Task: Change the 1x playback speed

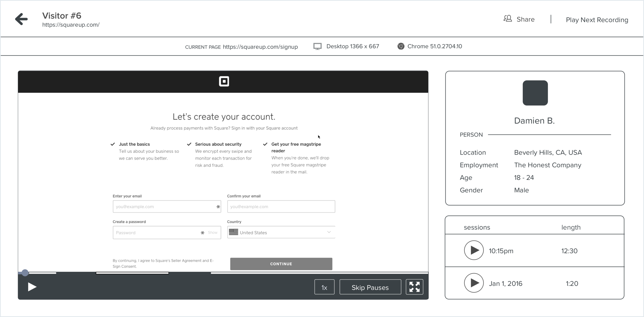Action: pos(324,287)
